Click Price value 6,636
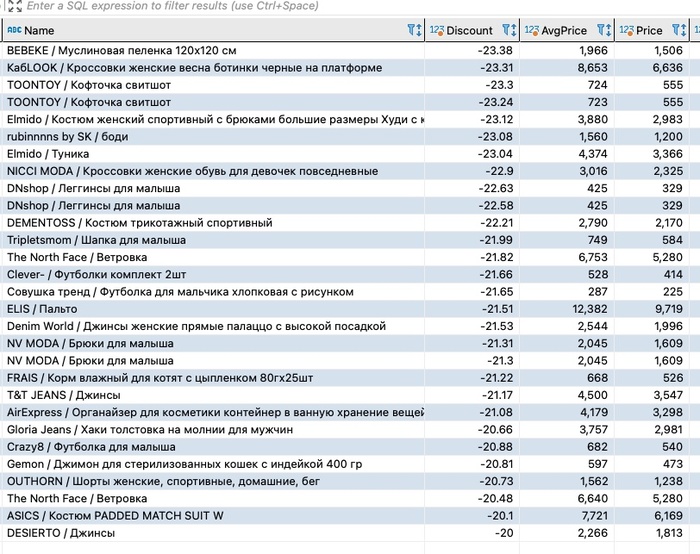 click(x=668, y=68)
